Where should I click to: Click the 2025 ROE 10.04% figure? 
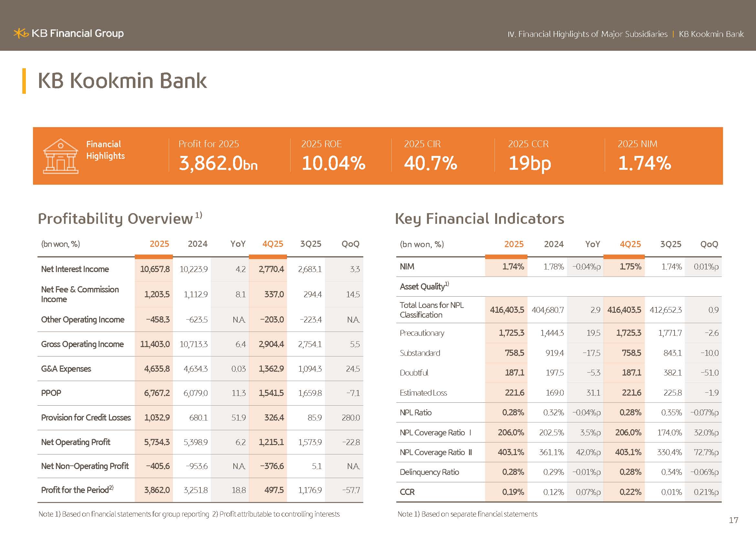tap(333, 163)
